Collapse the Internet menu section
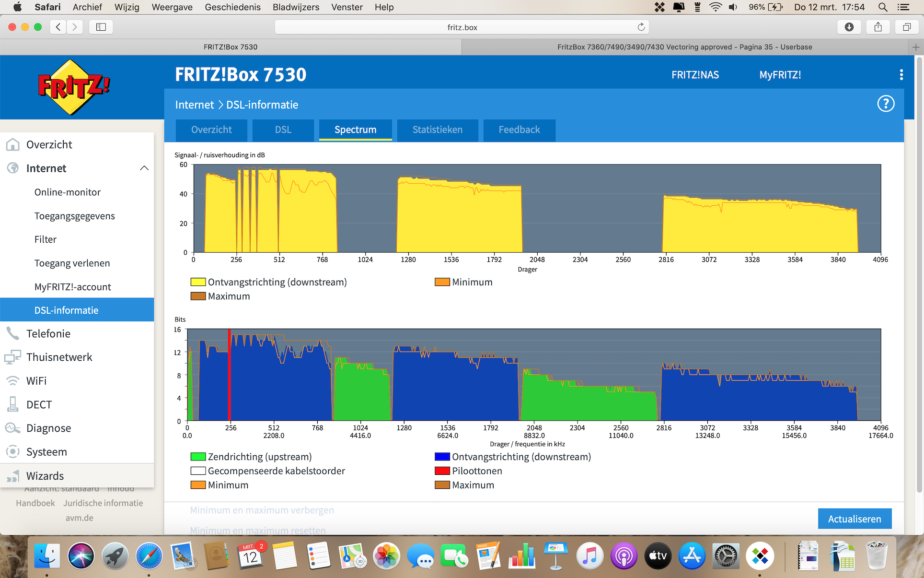This screenshot has width=924, height=578. (x=144, y=168)
